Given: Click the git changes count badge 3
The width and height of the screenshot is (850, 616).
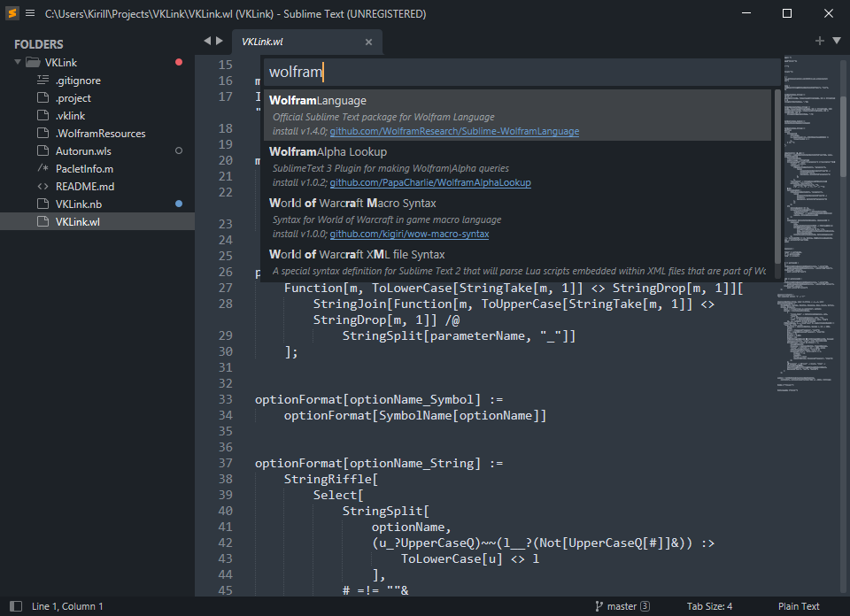Looking at the screenshot, I should (645, 606).
